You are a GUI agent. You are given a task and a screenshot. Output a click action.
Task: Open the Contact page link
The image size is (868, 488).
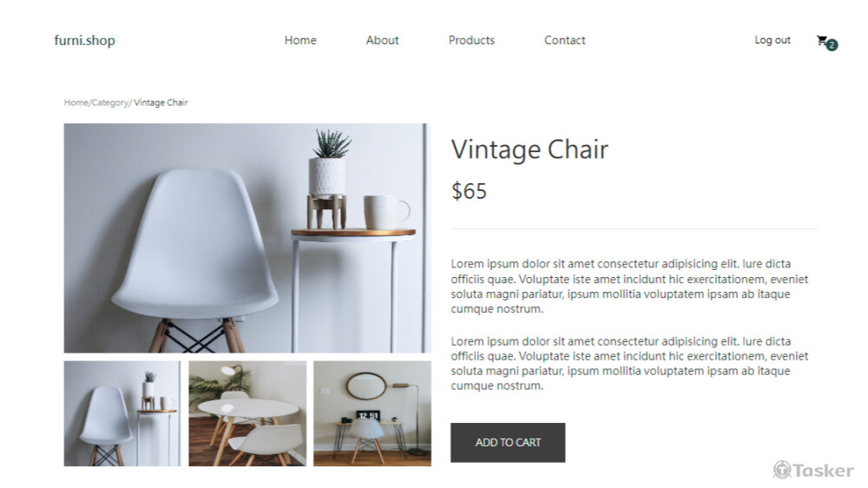565,41
